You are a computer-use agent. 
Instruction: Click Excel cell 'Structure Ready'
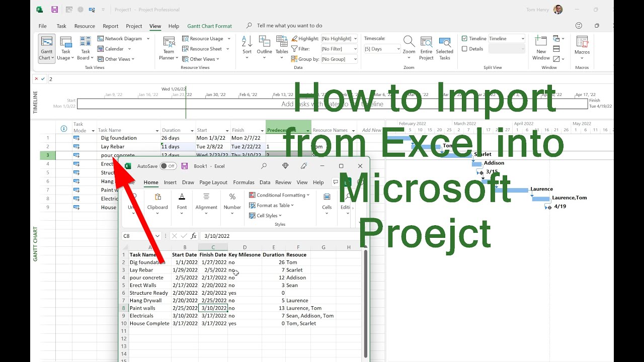149,293
